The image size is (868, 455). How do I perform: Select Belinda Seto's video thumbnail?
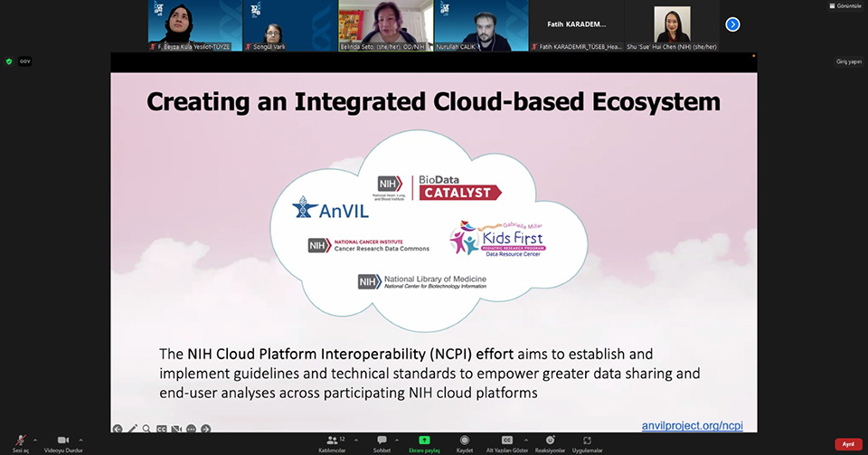(385, 25)
